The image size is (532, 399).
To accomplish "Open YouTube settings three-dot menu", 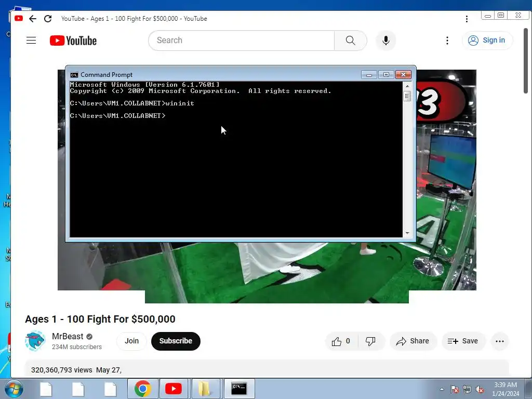I will 447,41.
